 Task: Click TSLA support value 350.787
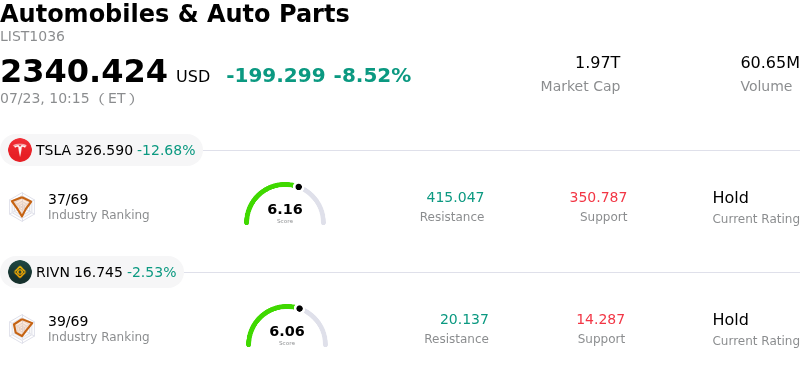point(598,197)
